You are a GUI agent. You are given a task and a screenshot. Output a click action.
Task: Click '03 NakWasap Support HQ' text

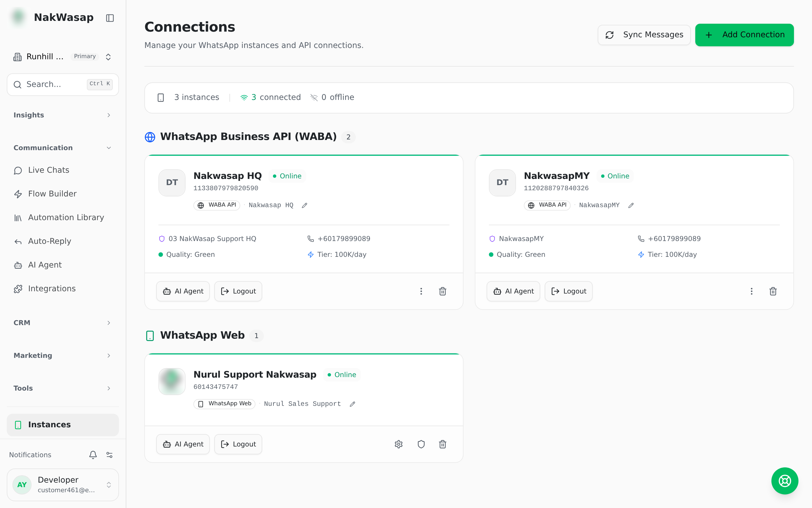(212, 239)
